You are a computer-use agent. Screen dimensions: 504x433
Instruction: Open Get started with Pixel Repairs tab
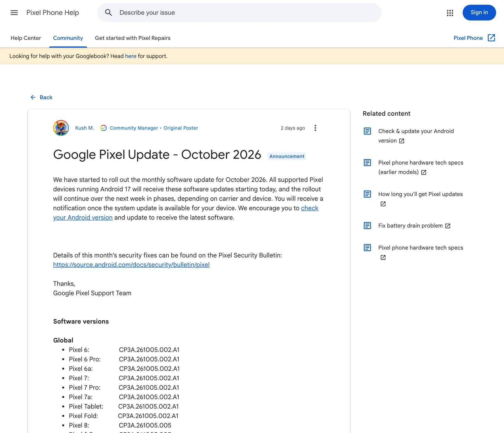(x=133, y=38)
